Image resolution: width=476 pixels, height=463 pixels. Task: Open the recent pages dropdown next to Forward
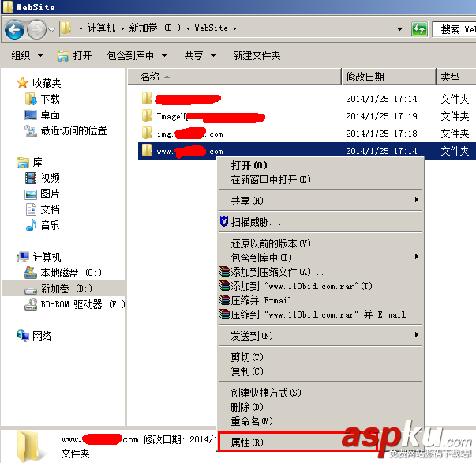pos(52,30)
